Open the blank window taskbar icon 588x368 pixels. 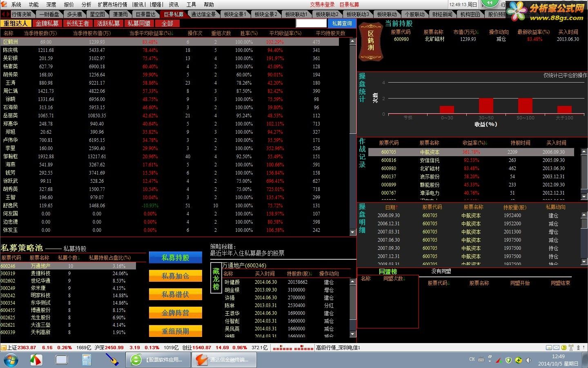[x=62, y=360]
